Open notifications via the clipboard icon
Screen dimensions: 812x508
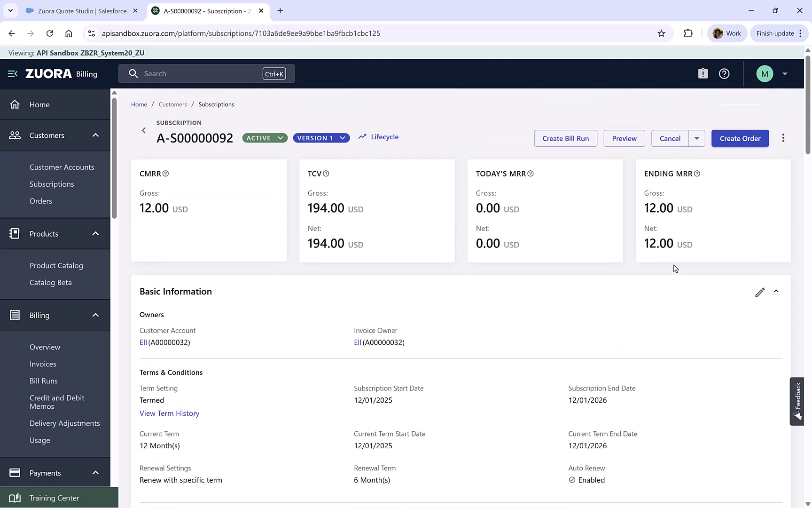(x=703, y=73)
